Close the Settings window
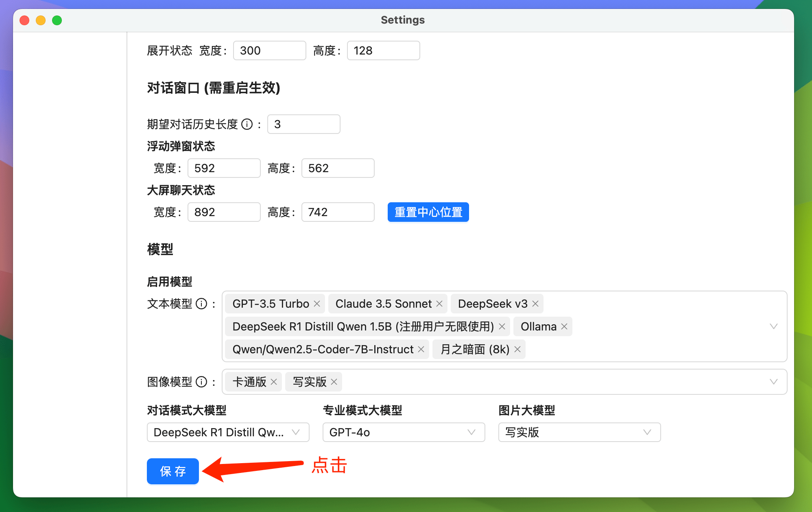 (24, 20)
